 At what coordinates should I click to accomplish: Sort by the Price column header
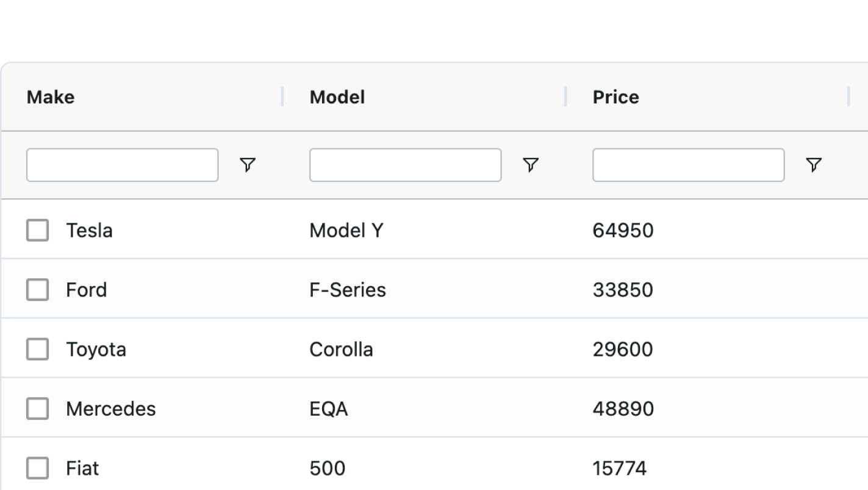[x=616, y=97]
